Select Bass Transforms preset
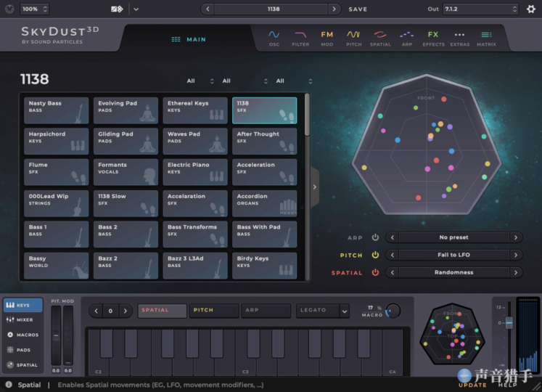Viewport: 542px width, 392px height. (x=195, y=234)
